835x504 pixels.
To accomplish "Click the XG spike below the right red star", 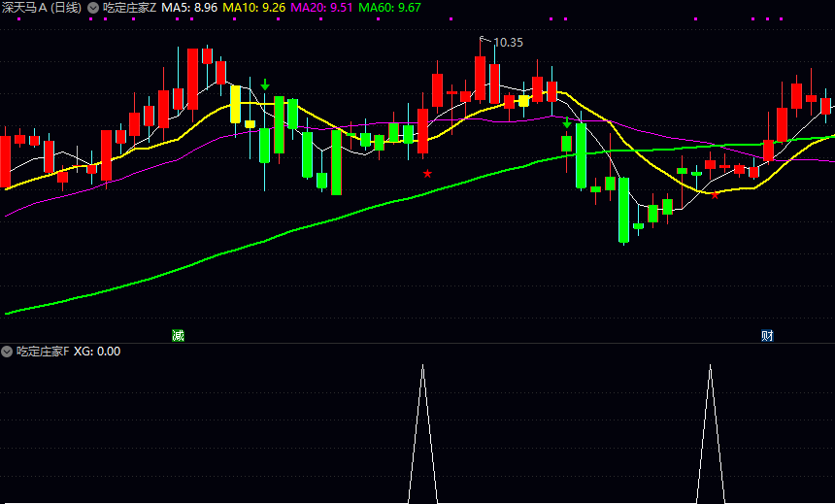I will pyautogui.click(x=711, y=432).
